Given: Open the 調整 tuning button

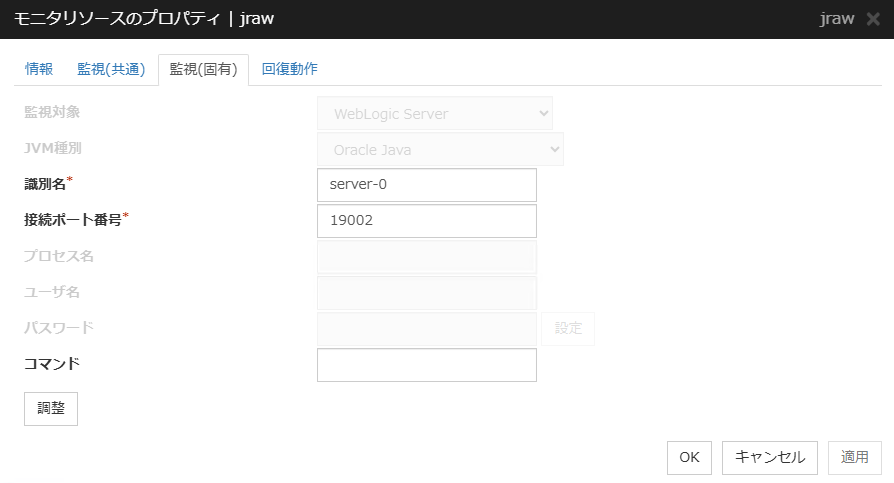Looking at the screenshot, I should point(51,409).
